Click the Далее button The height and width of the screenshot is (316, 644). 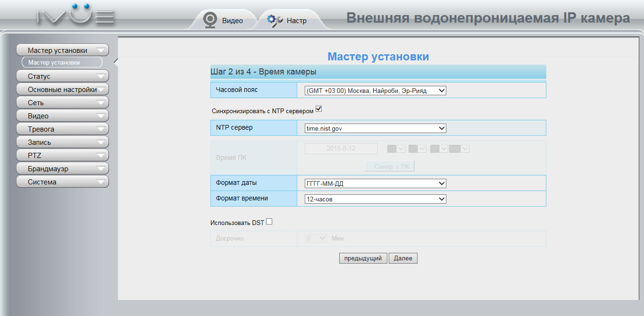click(x=403, y=258)
